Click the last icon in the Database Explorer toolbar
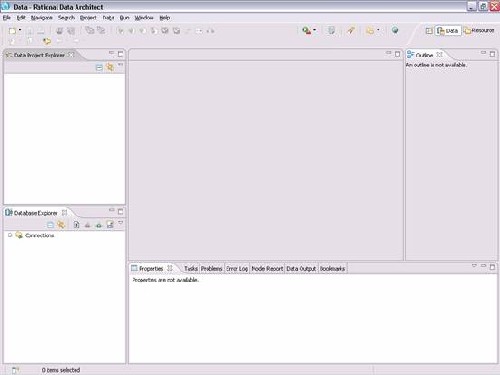Viewport: 500px width, 375px height. pyautogui.click(x=110, y=225)
